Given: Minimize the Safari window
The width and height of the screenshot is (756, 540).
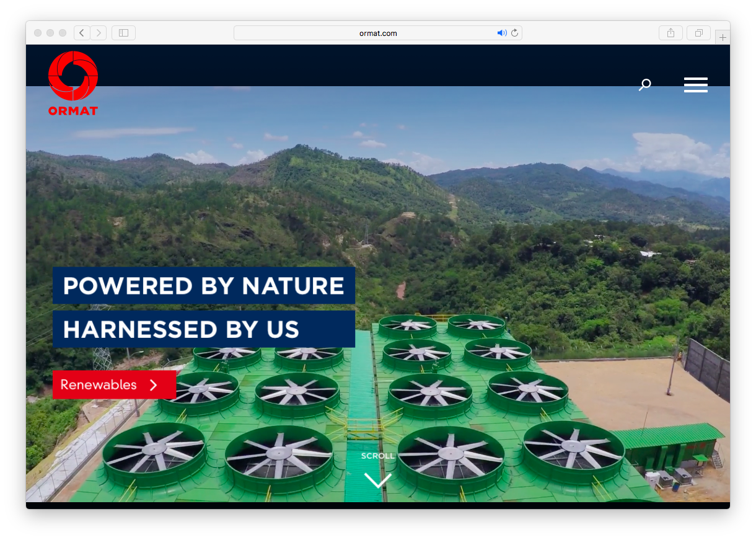Looking at the screenshot, I should (x=50, y=33).
